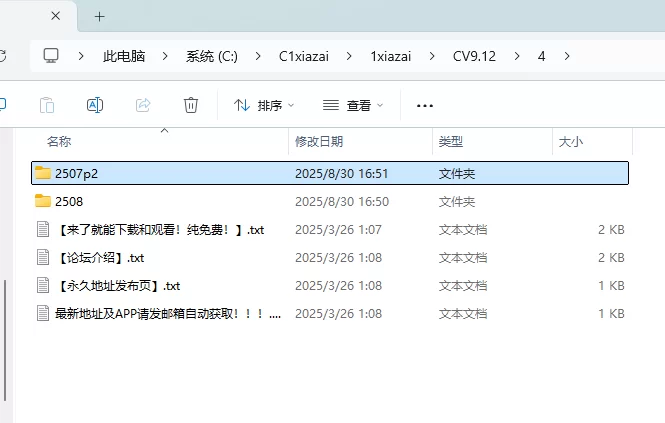Sort by 名称 column header
Image resolution: width=665 pixels, height=423 pixels.
[x=59, y=141]
